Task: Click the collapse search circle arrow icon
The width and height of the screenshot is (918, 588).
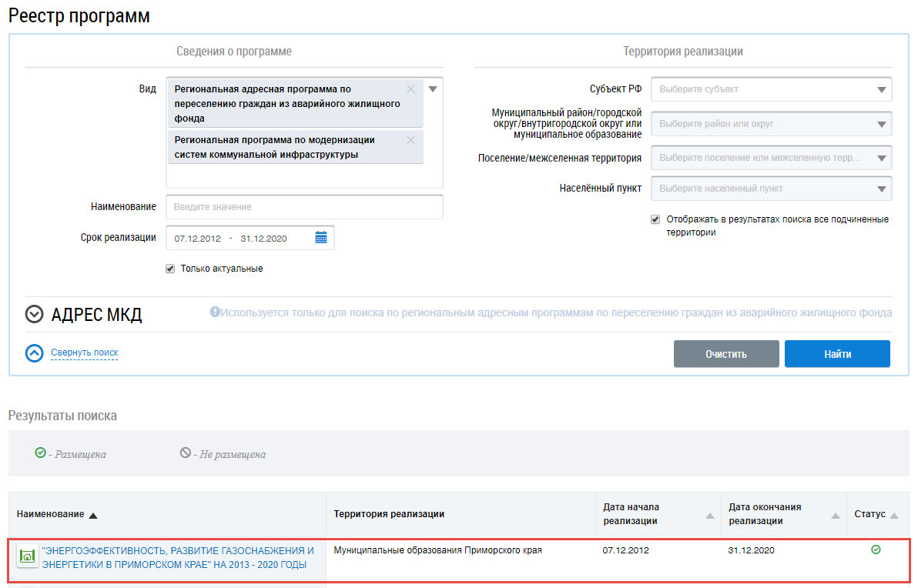Action: 34,352
